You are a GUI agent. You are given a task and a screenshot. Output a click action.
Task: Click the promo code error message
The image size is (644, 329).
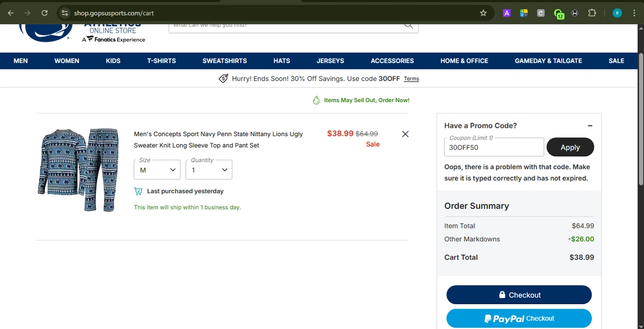517,172
